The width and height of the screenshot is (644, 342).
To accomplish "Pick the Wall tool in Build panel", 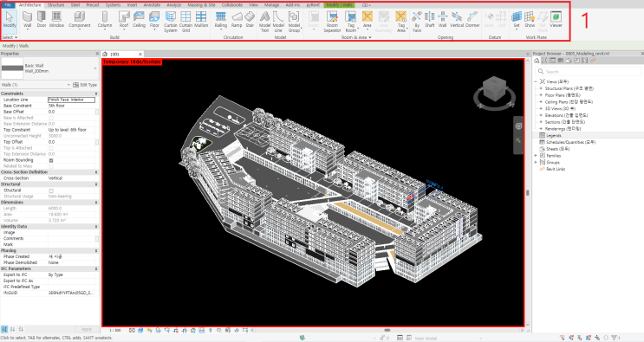I will coord(27,19).
